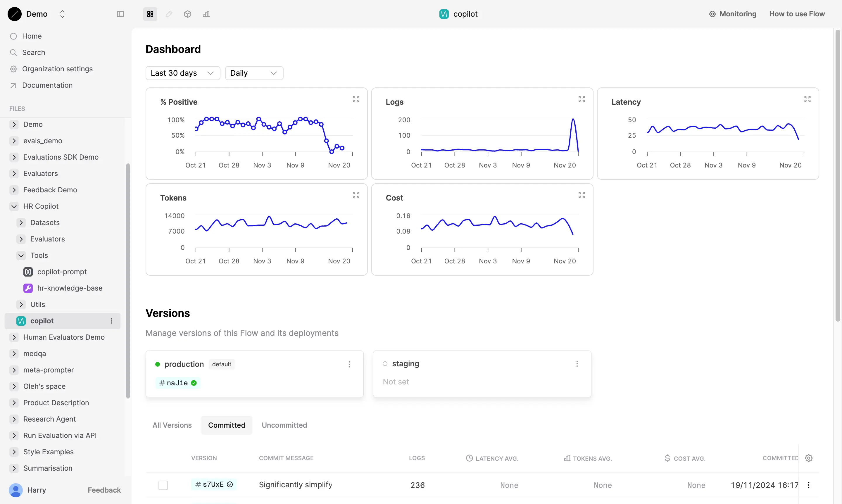Viewport: 842px width, 504px height.
Task: Select the staging environment radio circle
Action: point(384,363)
